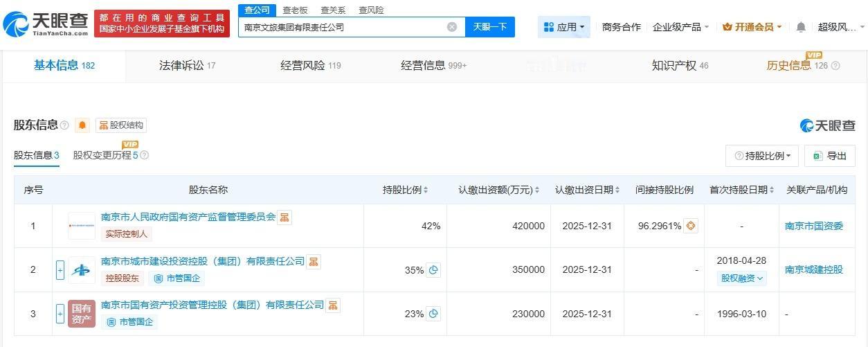Open the 法律诉讼 17 tab
868x347 pixels.
pos(188,66)
